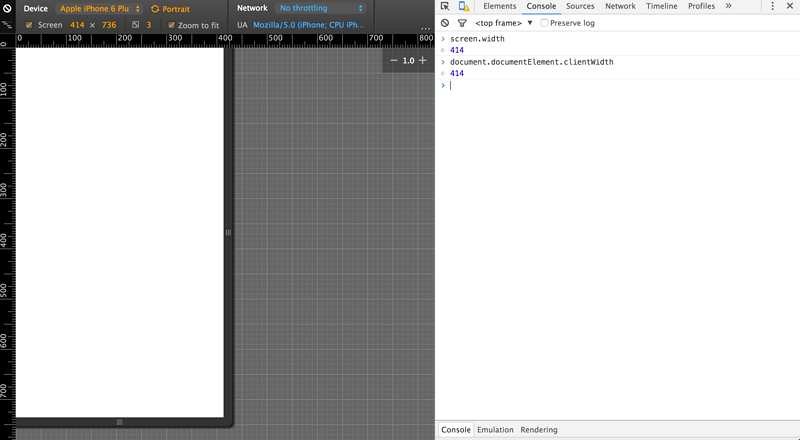Click the device pixel ratio value 3
The image size is (800, 440).
coord(149,25)
